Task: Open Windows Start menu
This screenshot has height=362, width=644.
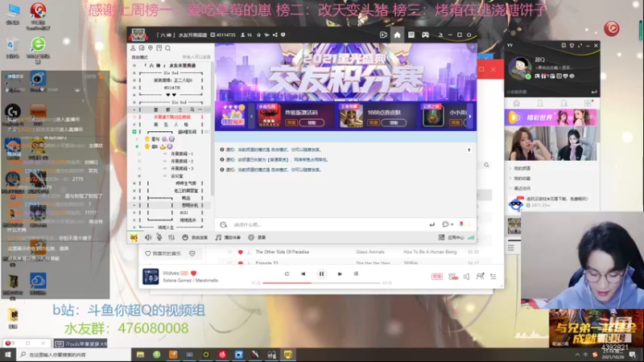Action: (8, 355)
